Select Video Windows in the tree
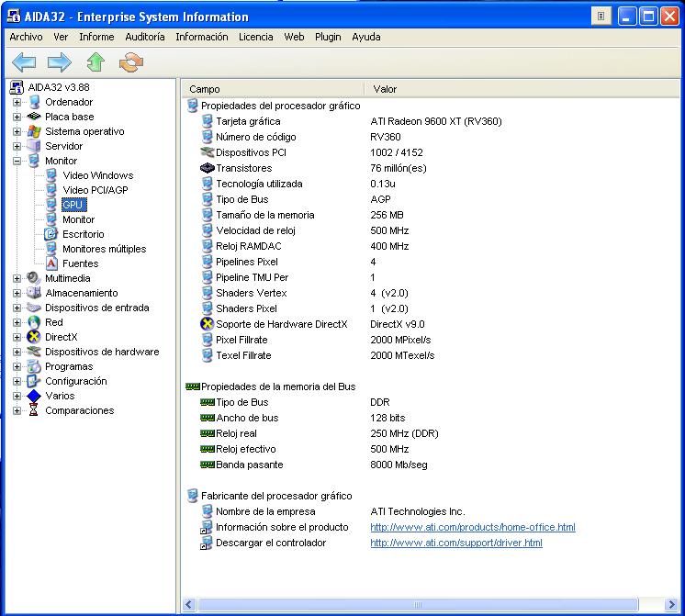Viewport: 685px width, 616px height. pos(98,175)
